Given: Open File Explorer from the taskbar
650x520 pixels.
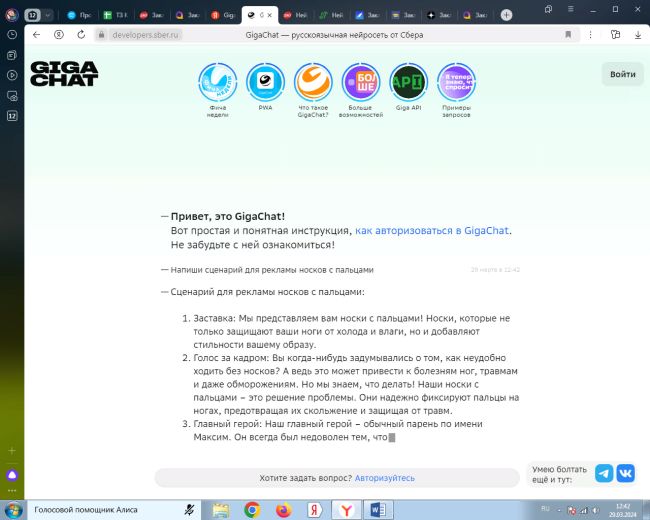Looking at the screenshot, I should coord(221,510).
